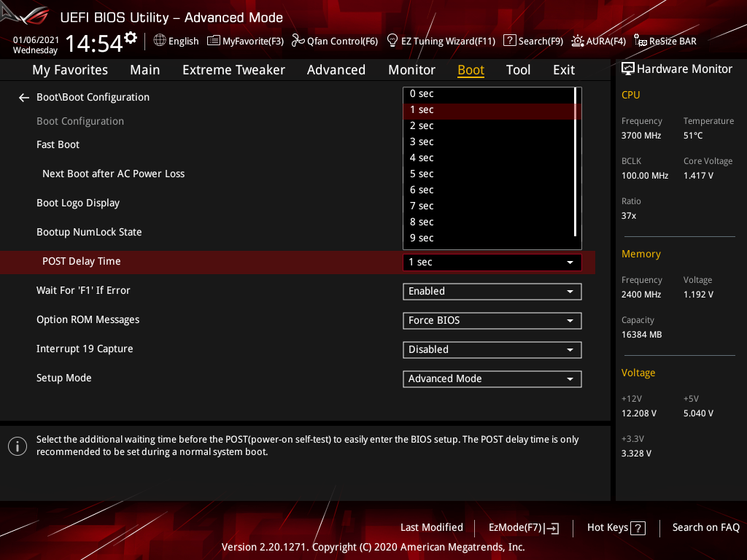
Task: Open Search on FAQ link
Action: [705, 528]
